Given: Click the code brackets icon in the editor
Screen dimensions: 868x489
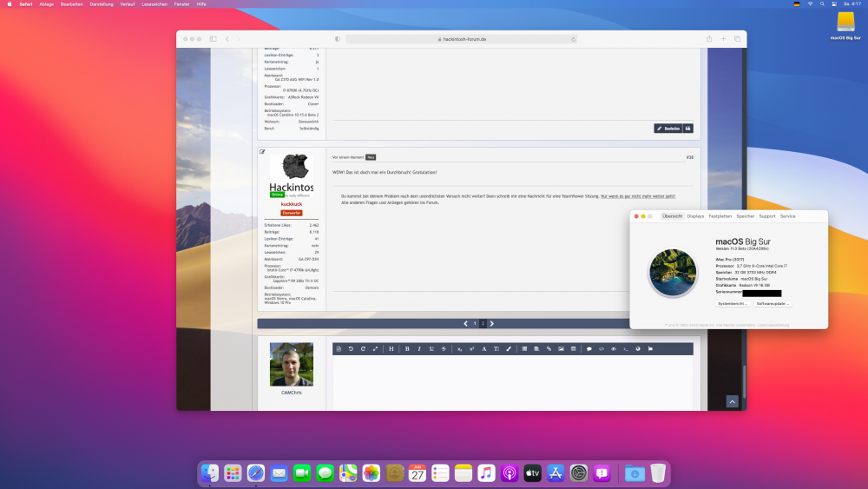Looking at the screenshot, I should click(602, 349).
